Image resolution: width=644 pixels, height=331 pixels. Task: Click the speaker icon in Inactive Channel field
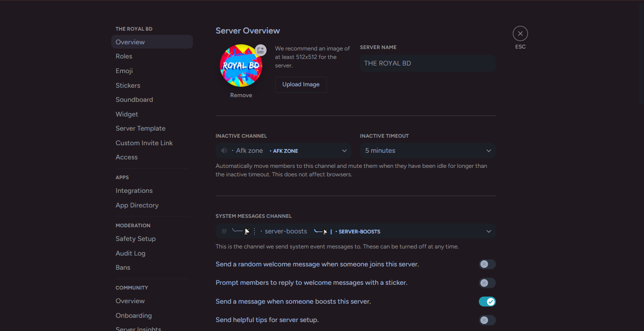point(224,151)
